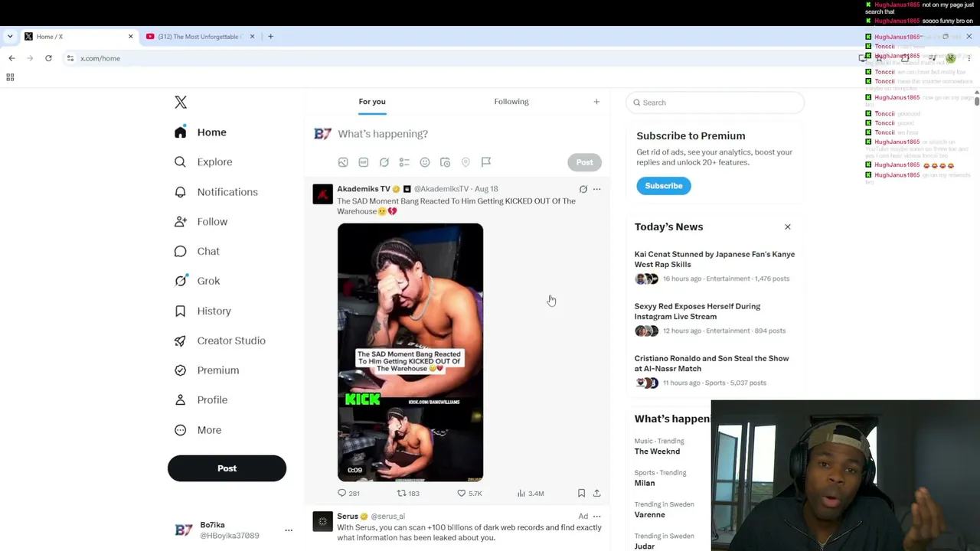Go to your Profile page
This screenshot has height=551, width=980.
click(x=201, y=400)
